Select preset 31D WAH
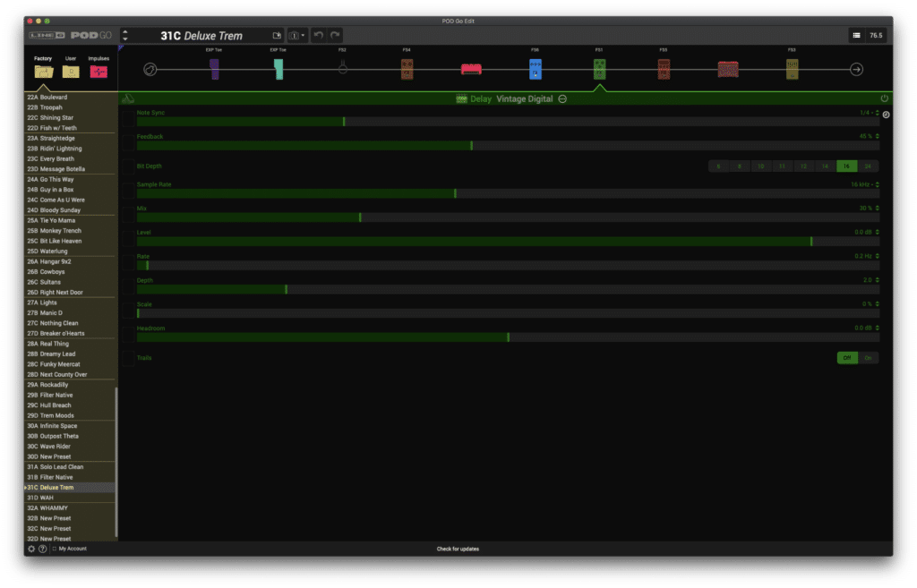The width and height of the screenshot is (917, 588). point(70,498)
